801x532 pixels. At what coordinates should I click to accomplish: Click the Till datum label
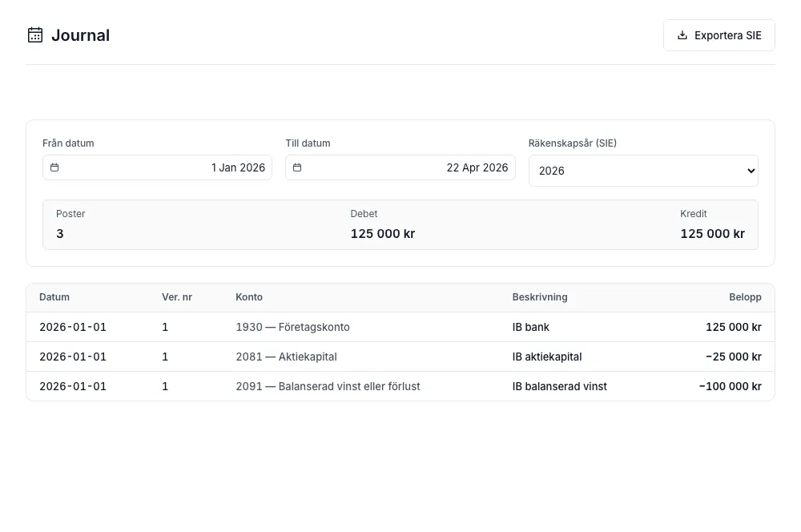click(308, 143)
